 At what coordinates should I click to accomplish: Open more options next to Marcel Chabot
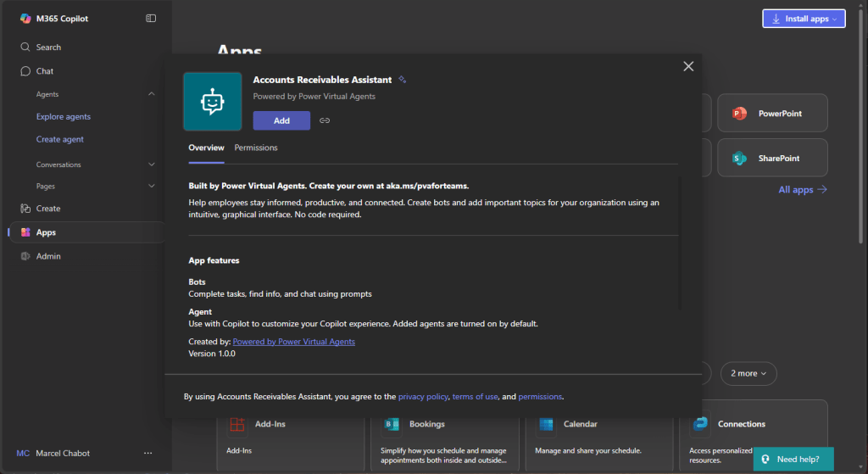pos(148,454)
